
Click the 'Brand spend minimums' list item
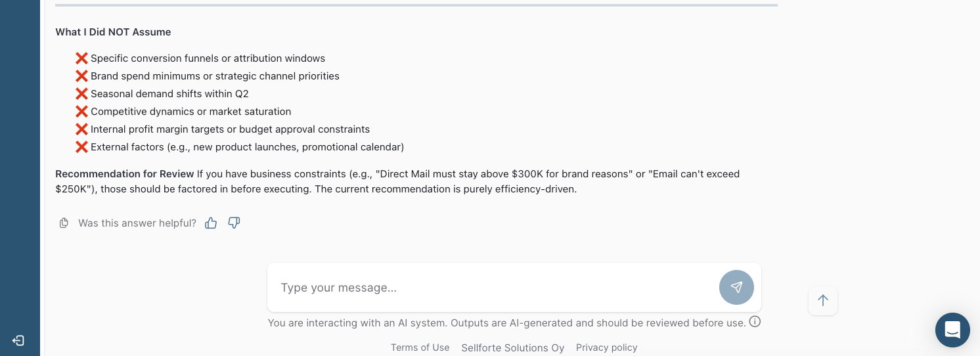click(x=215, y=76)
